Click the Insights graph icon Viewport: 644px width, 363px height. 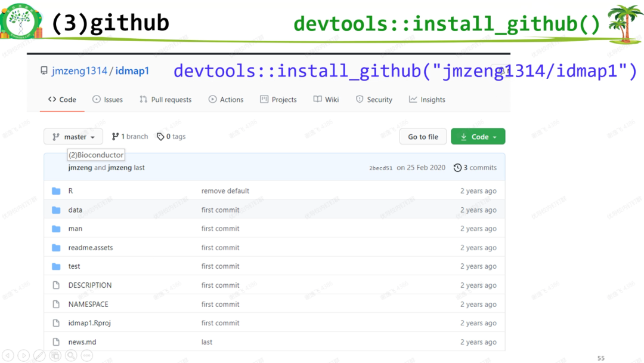(x=413, y=99)
